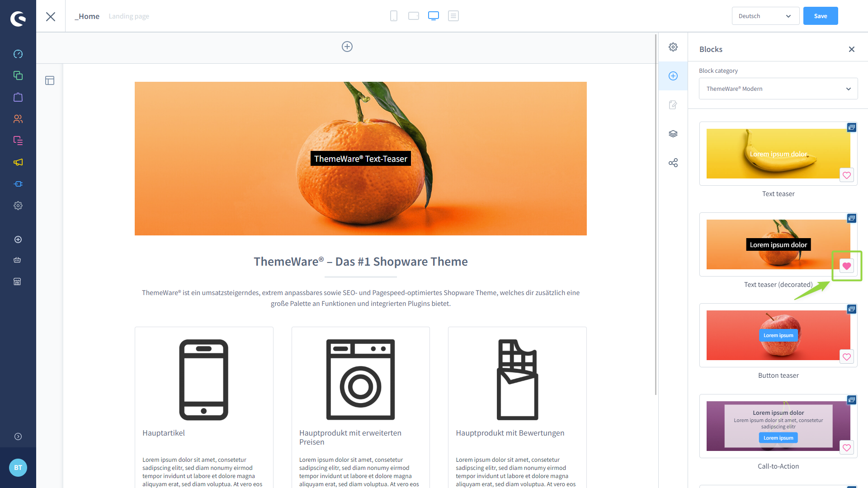The height and width of the screenshot is (488, 868).
Task: Click the ThemeWare description paragraph
Action: coord(361,298)
